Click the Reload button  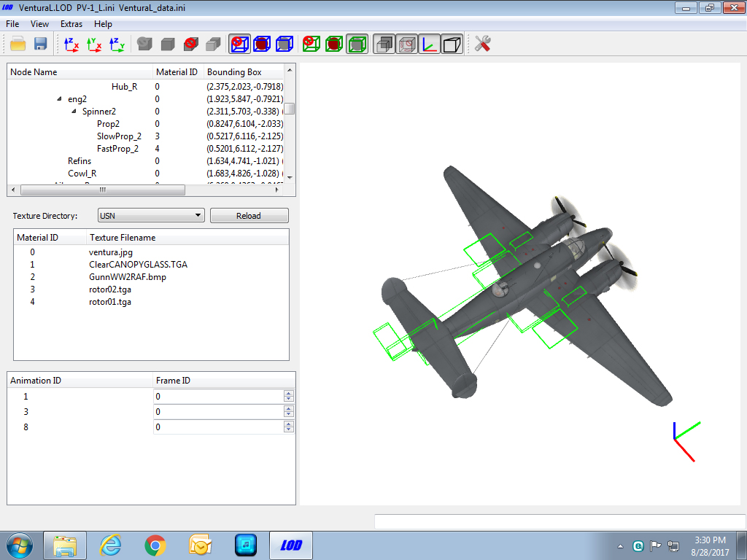[249, 215]
